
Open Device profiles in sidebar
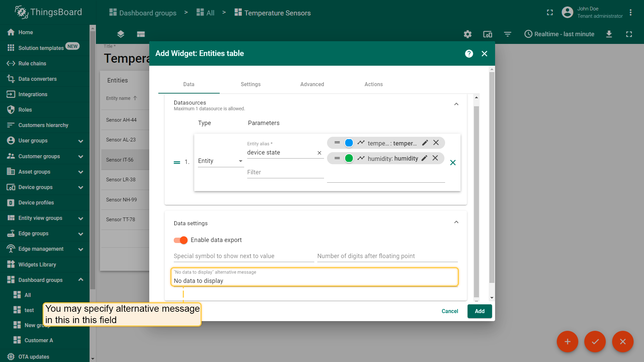pos(45,202)
